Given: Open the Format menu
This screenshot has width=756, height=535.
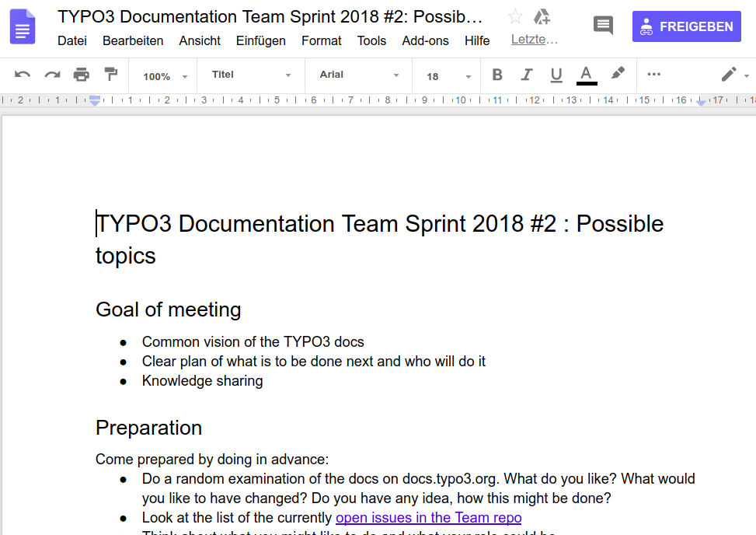Looking at the screenshot, I should 322,41.
